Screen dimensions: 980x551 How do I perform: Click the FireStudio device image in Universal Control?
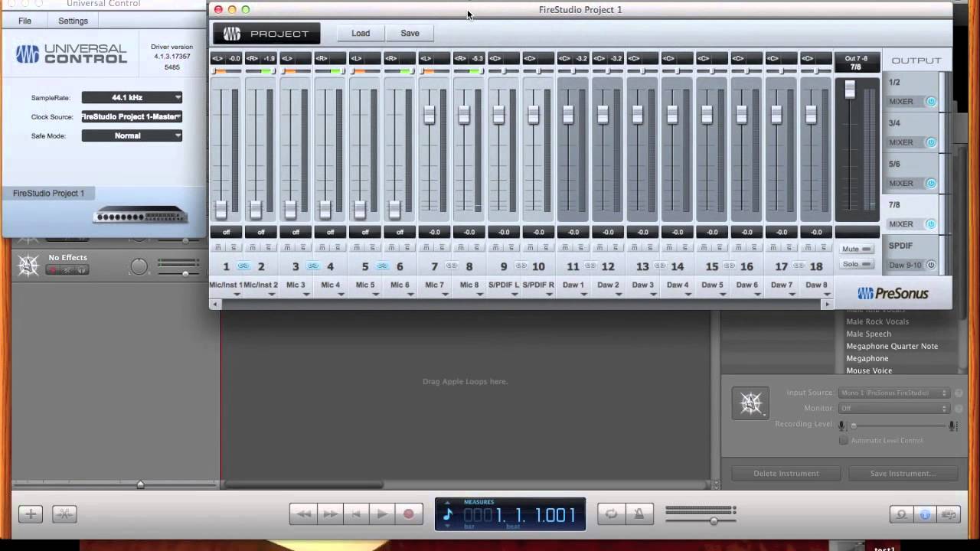click(140, 214)
